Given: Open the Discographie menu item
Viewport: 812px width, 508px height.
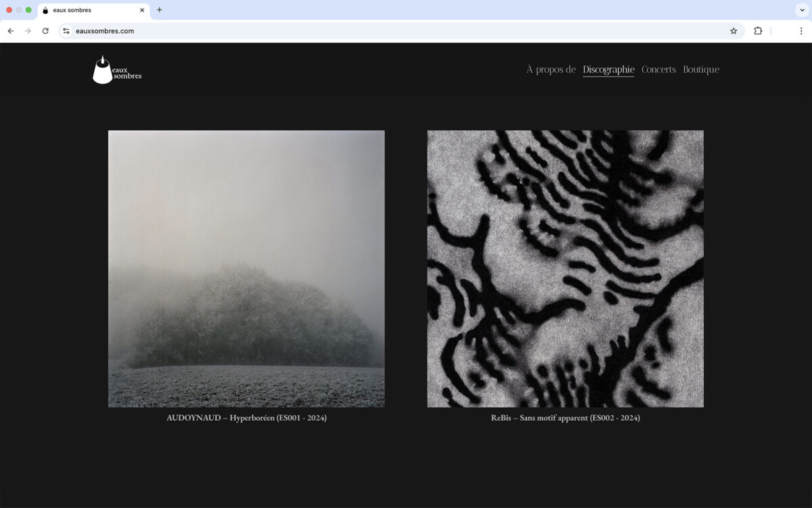Looking at the screenshot, I should pyautogui.click(x=609, y=69).
